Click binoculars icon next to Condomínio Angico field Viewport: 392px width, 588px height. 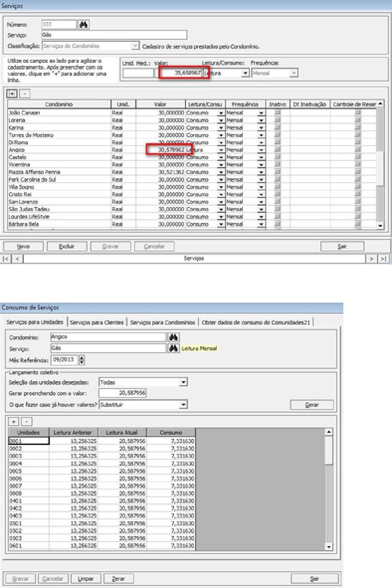(174, 337)
